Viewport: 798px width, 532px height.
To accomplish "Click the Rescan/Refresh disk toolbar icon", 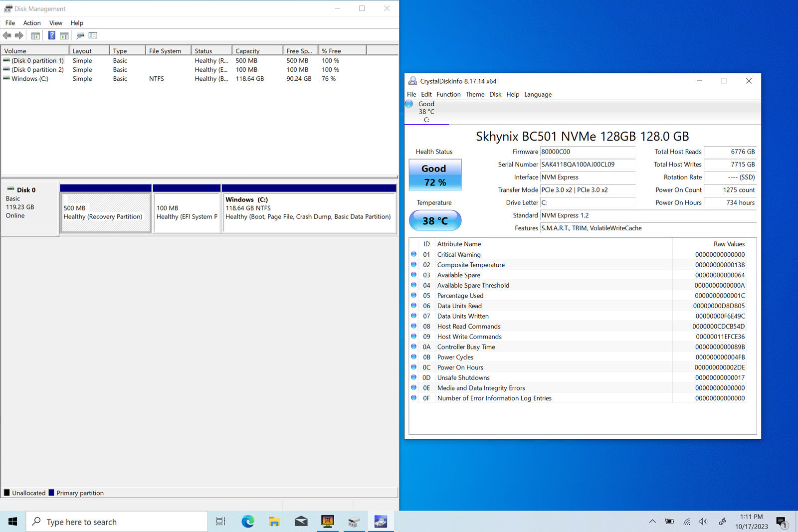I will pos(80,35).
